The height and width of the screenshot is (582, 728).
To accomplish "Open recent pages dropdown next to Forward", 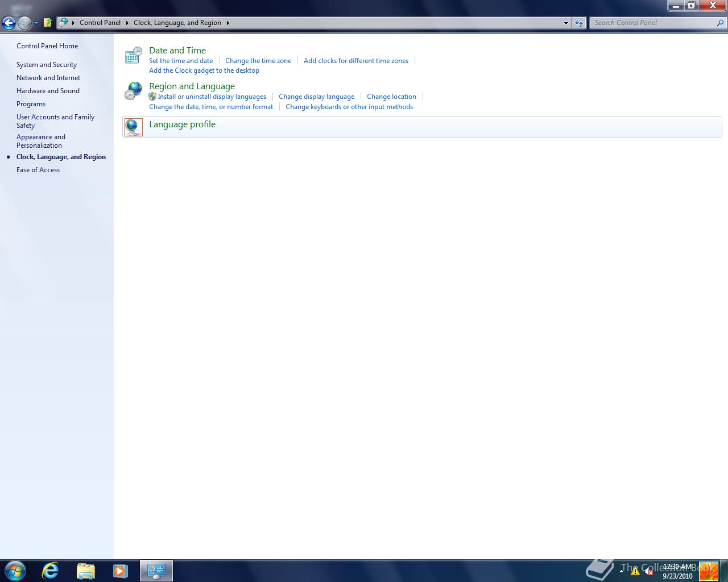I will point(36,23).
